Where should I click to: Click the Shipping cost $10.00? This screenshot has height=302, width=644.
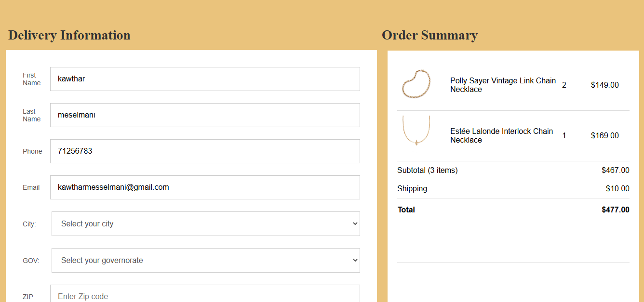tap(617, 188)
